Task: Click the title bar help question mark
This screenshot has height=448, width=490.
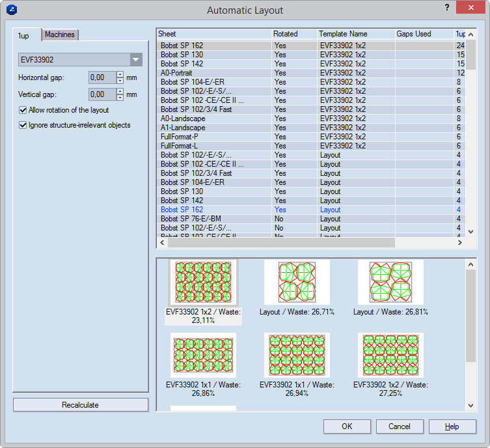Action: click(x=446, y=7)
